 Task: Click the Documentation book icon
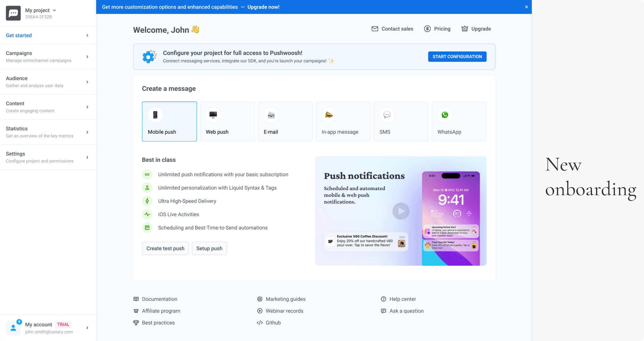click(136, 299)
